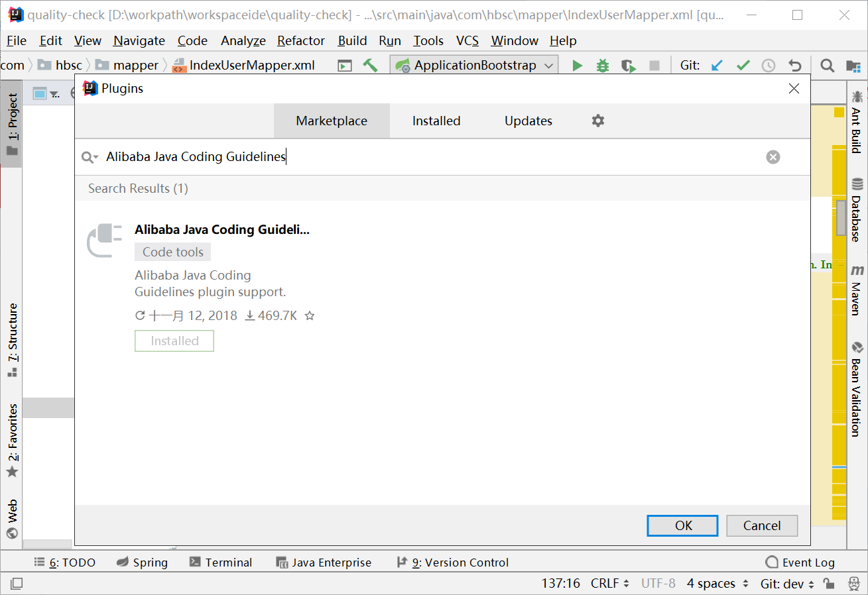Run with coverage shield icon
This screenshot has height=595, width=868.
click(628, 66)
